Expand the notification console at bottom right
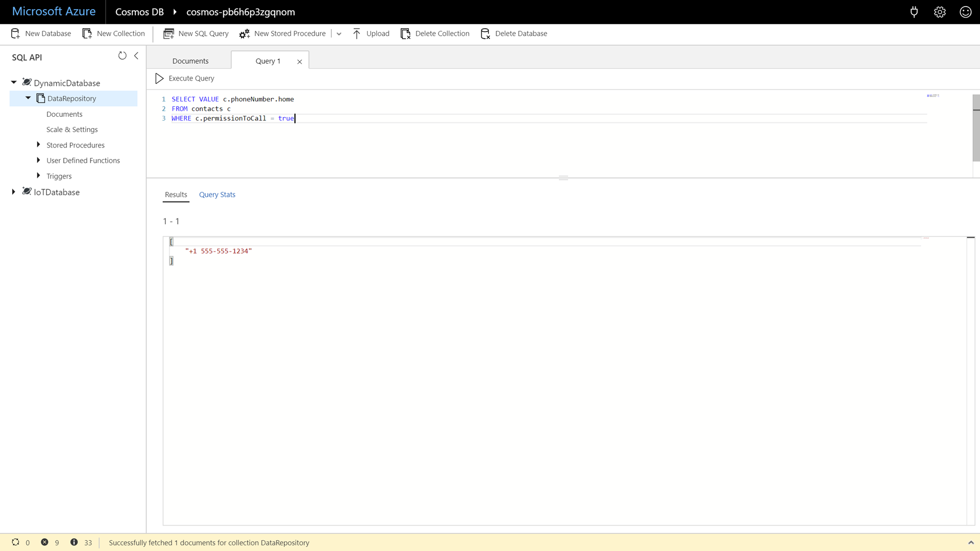This screenshot has height=551, width=980. [x=970, y=542]
